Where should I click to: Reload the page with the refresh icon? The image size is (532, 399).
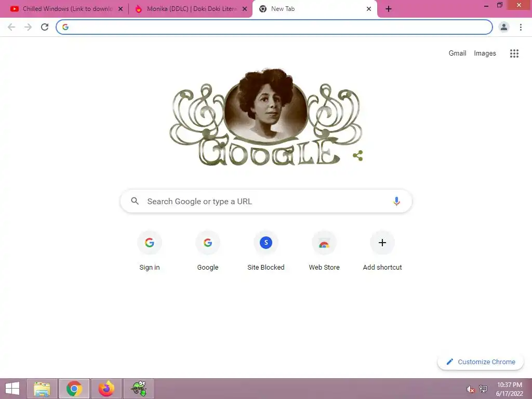click(45, 27)
